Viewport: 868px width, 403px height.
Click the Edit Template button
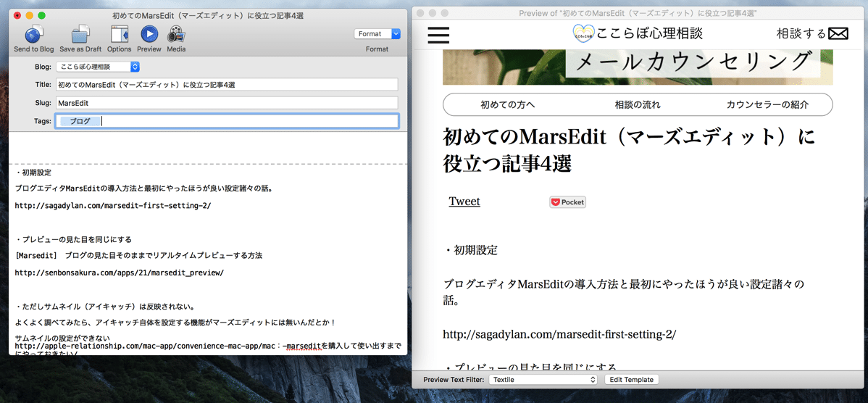[x=631, y=380]
